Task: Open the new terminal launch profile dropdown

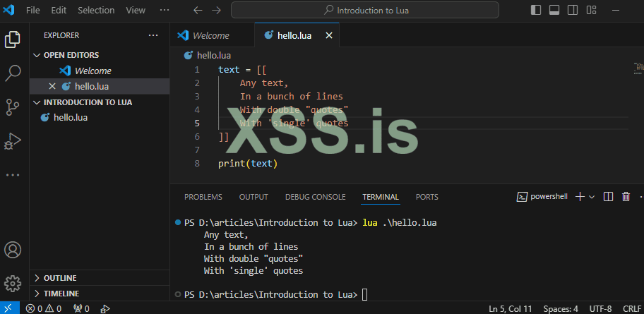Action: click(x=592, y=197)
